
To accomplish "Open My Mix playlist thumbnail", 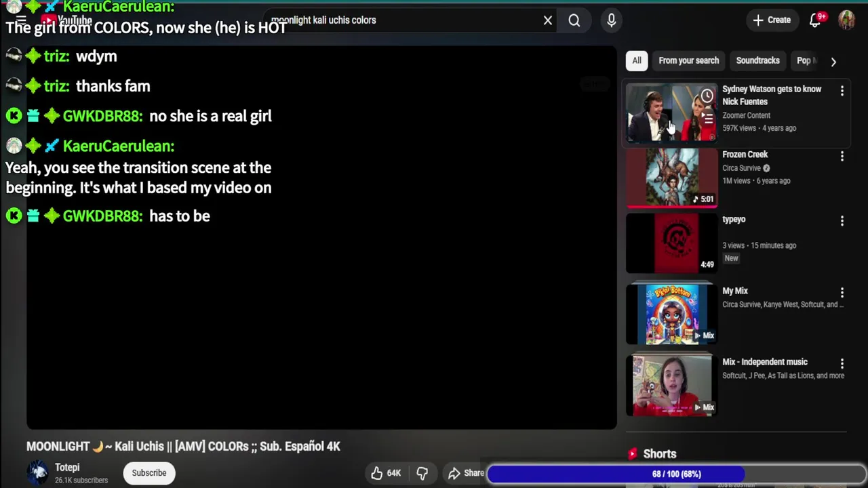I will tap(671, 314).
